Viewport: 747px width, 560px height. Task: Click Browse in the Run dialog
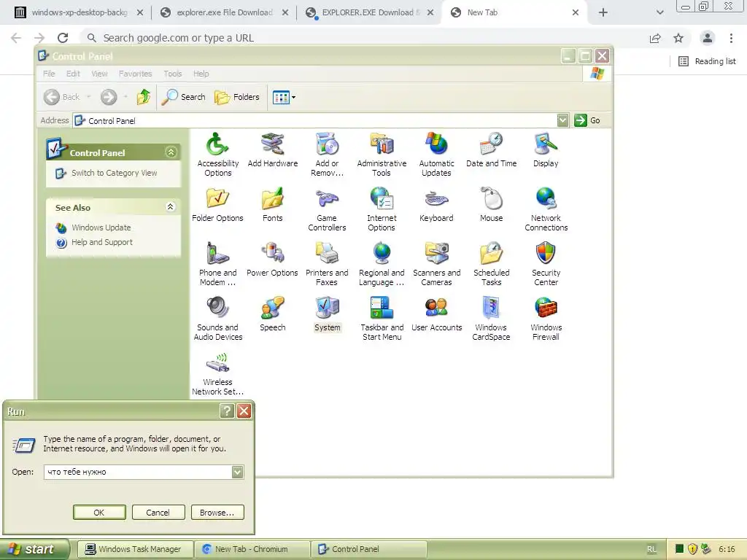tap(217, 513)
